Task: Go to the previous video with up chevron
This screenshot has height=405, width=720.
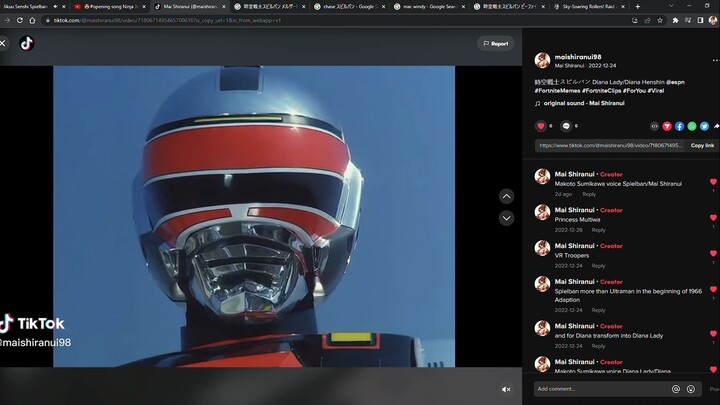Action: [506, 197]
